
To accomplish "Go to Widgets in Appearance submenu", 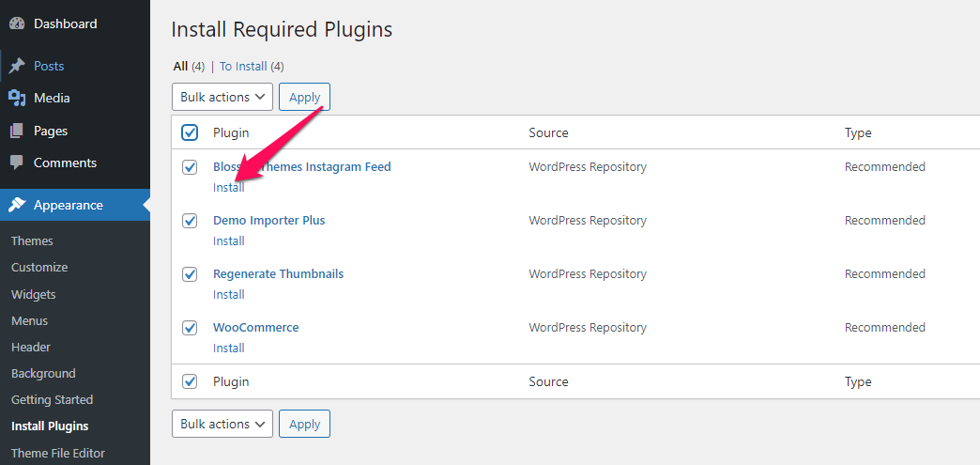I will tap(34, 294).
